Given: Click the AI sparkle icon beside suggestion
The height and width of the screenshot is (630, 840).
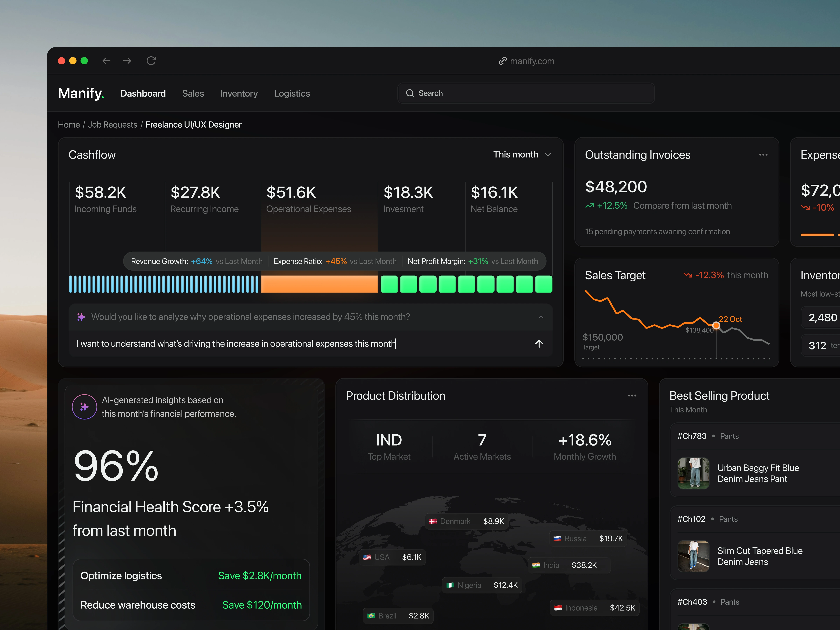Looking at the screenshot, I should click(81, 317).
